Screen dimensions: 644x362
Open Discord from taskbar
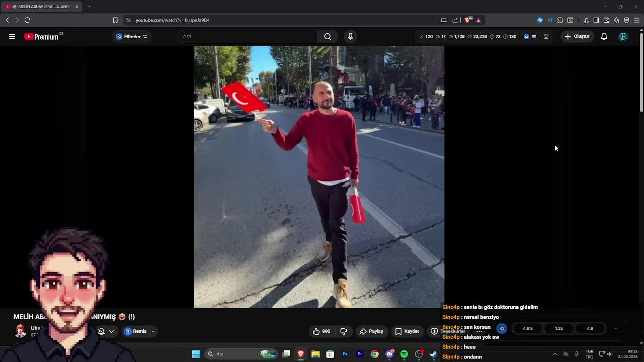point(389,354)
